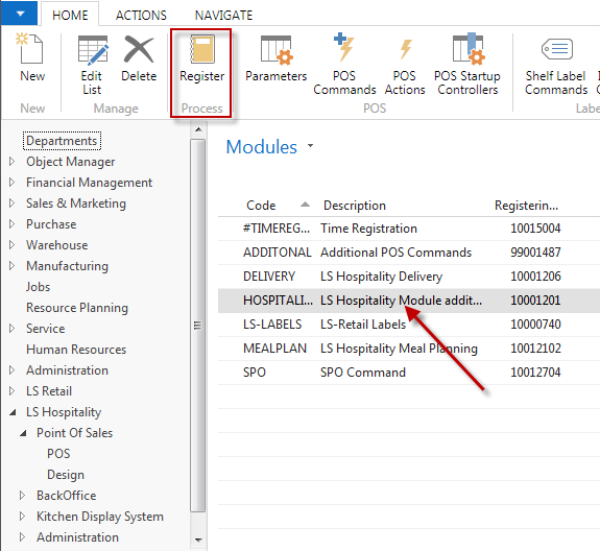Image resolution: width=600 pixels, height=551 pixels.
Task: Click SPO Command description
Action: [x=363, y=372]
